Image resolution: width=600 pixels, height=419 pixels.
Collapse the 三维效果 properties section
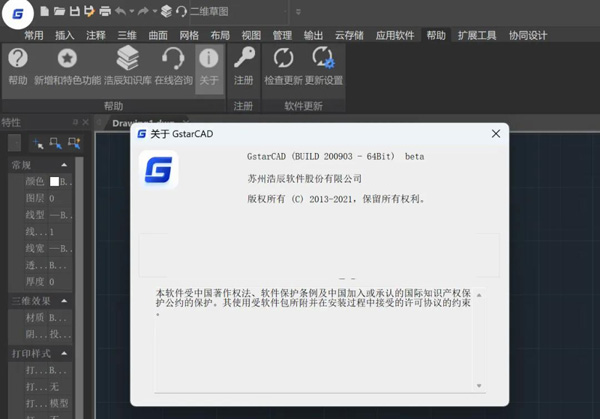click(x=64, y=301)
